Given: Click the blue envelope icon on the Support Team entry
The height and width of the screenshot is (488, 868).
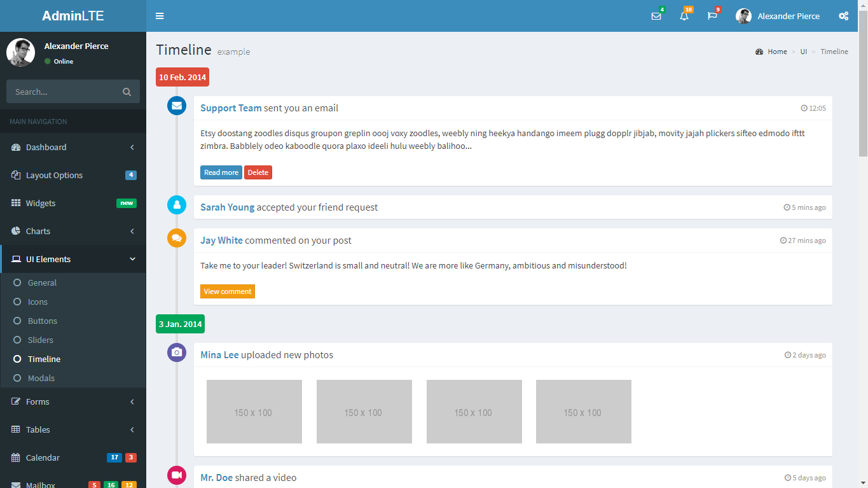Looking at the screenshot, I should point(176,106).
